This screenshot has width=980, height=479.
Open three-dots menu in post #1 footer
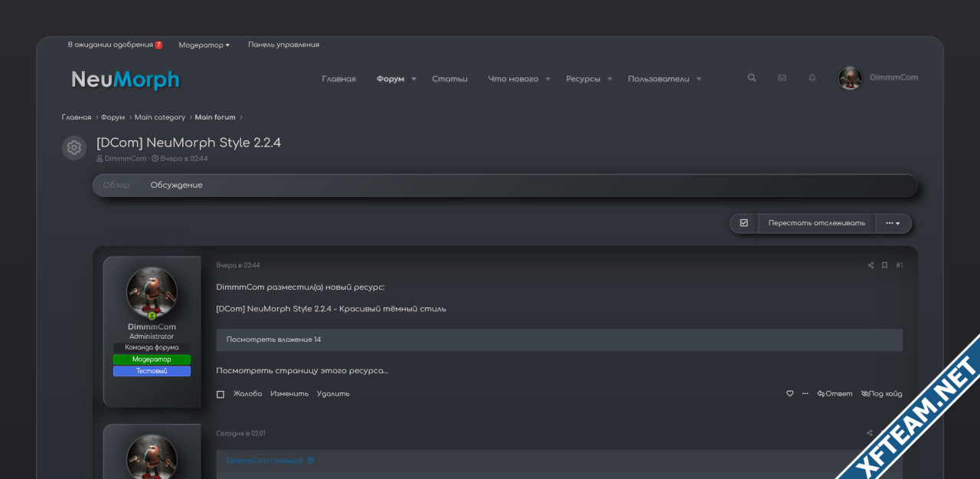[805, 393]
